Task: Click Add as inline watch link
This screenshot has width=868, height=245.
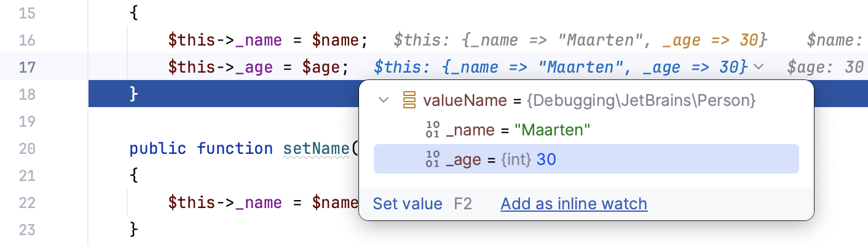Action: 574,204
